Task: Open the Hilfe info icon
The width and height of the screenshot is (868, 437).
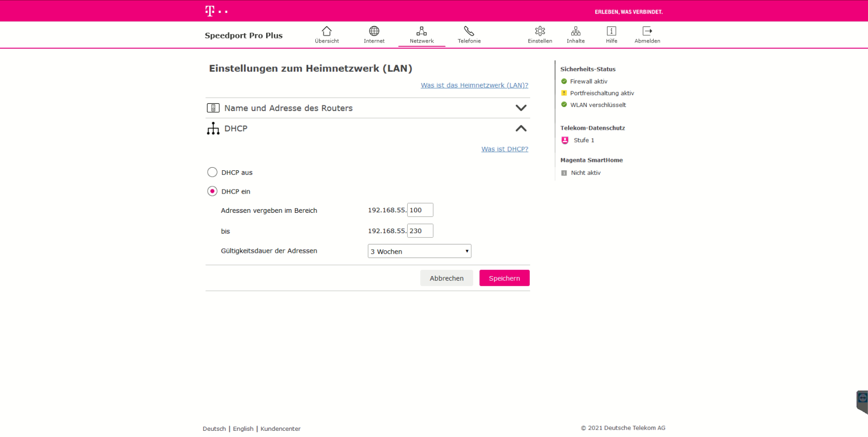Action: [x=611, y=31]
